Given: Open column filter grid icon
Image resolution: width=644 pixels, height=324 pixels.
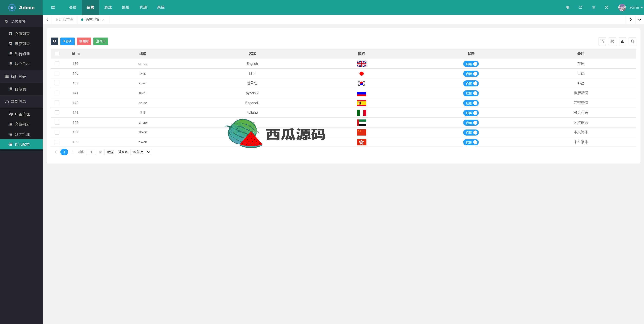Looking at the screenshot, I should (x=602, y=41).
